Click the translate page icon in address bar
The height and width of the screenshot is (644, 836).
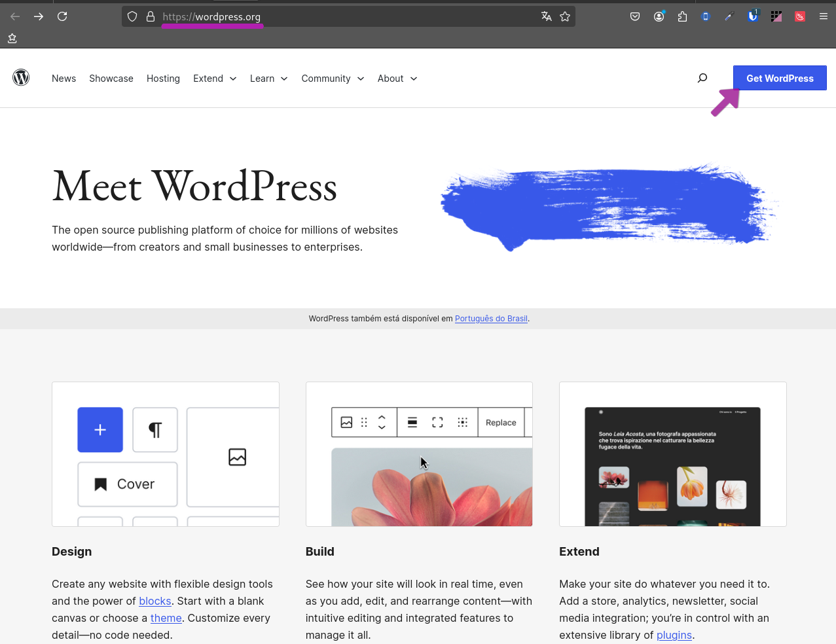pyautogui.click(x=546, y=16)
